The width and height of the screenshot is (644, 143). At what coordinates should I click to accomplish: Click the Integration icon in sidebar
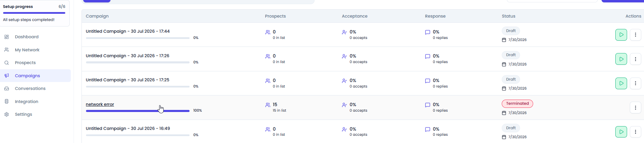7,101
